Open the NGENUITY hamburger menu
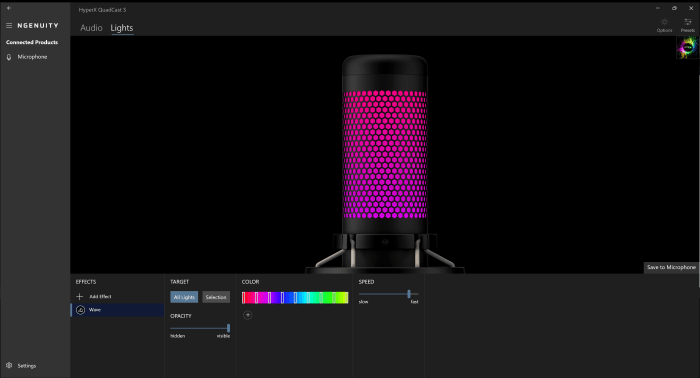 (9, 25)
